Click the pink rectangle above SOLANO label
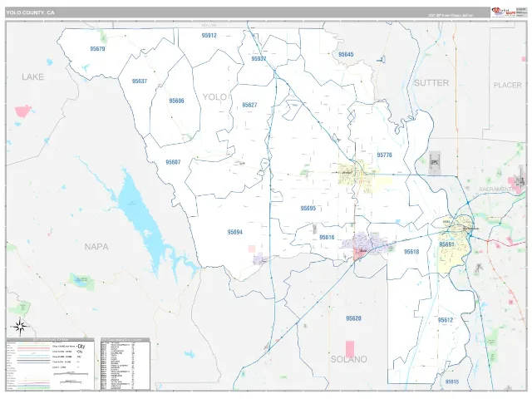 pos(350,349)
